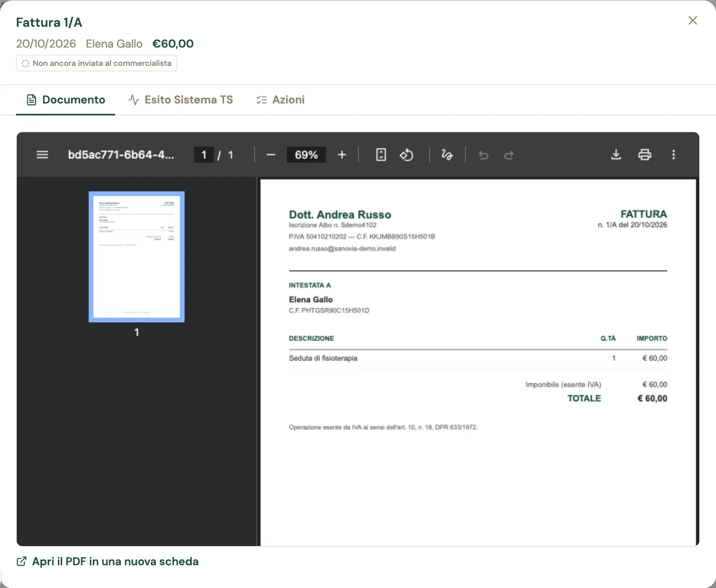
Task: Switch to the Esito Sistema TS tab
Action: coord(181,100)
